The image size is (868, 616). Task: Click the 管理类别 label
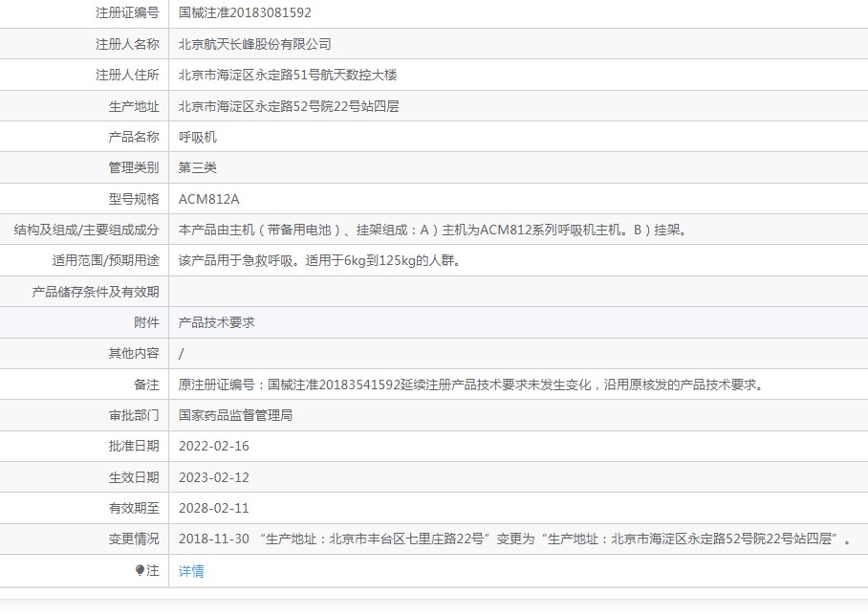click(134, 167)
